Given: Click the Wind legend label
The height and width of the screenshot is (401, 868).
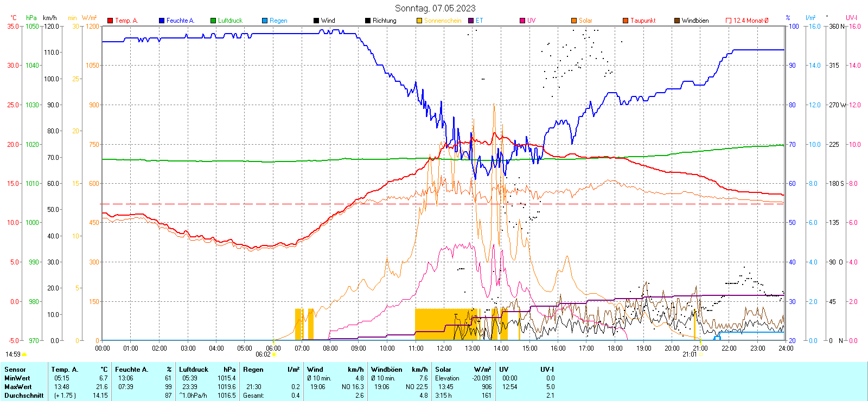Looking at the screenshot, I should point(328,21).
